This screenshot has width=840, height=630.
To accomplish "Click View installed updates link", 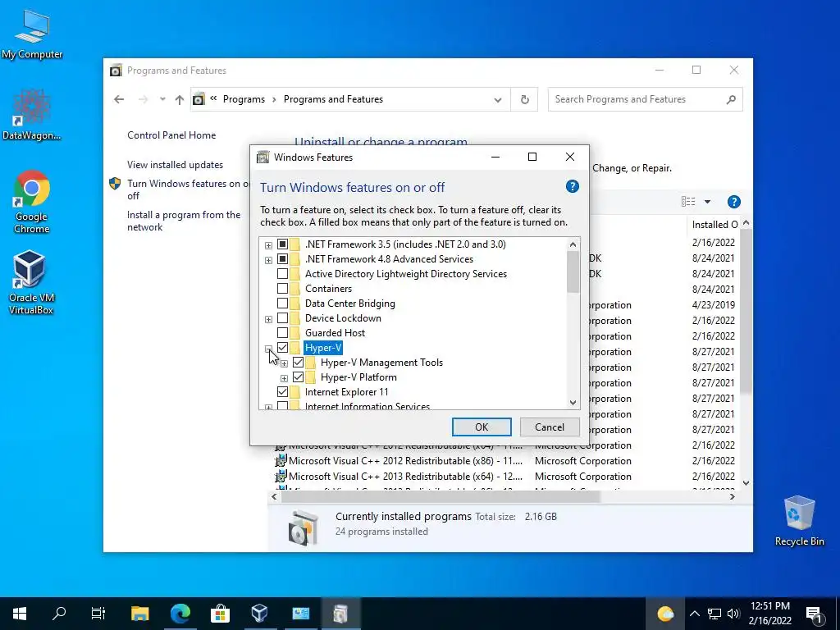I will click(x=176, y=164).
